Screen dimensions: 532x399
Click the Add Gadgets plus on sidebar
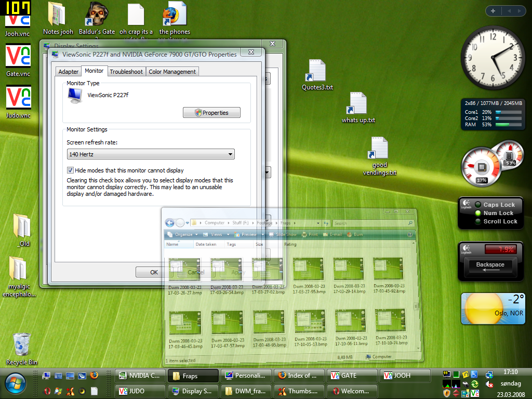[493, 11]
